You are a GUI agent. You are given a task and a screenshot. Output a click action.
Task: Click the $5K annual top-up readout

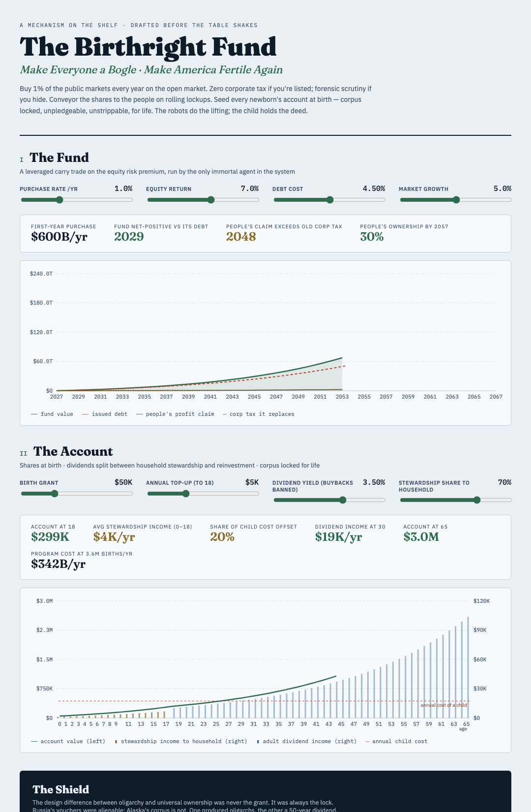point(252,482)
